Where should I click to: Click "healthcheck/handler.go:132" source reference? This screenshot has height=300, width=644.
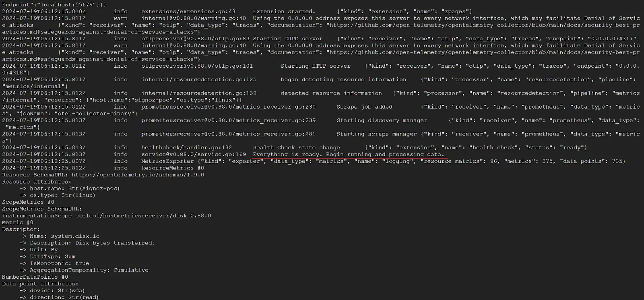[186, 147]
